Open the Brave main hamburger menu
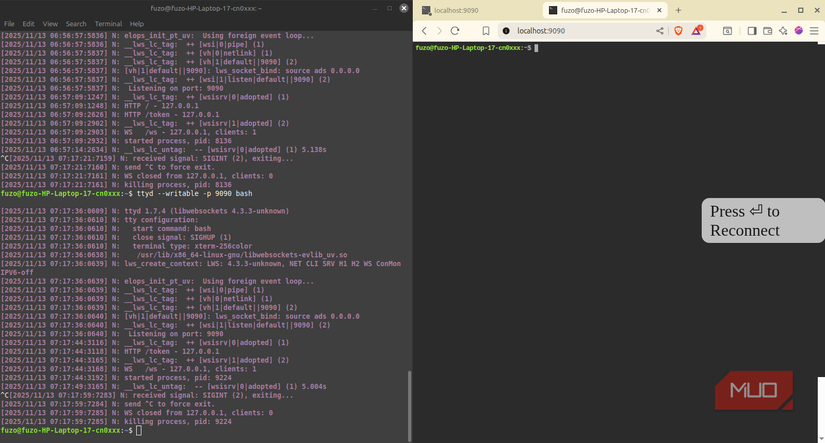 (x=814, y=31)
